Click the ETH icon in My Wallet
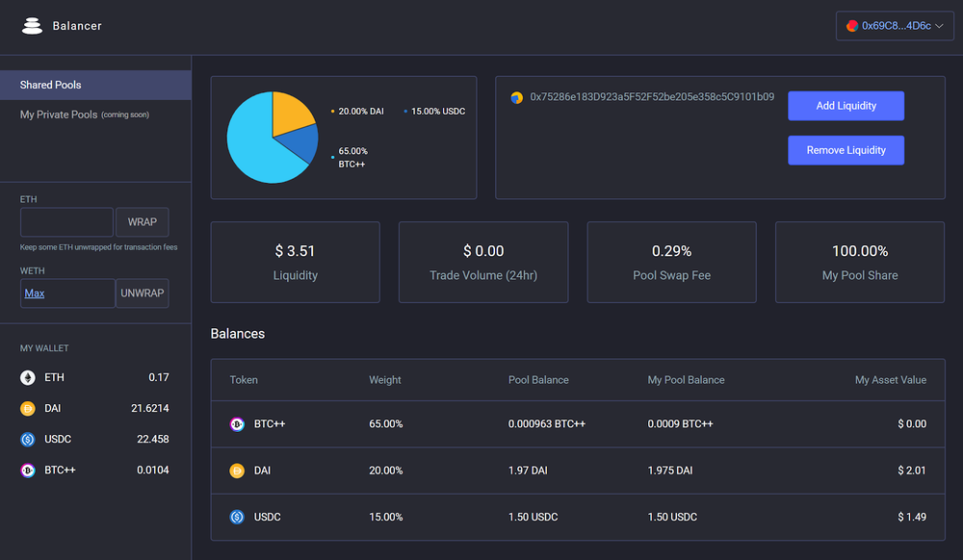Screen dimensions: 963x560 click(x=28, y=378)
